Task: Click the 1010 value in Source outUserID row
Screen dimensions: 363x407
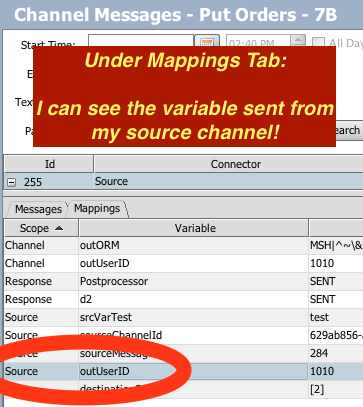Action: click(x=336, y=371)
